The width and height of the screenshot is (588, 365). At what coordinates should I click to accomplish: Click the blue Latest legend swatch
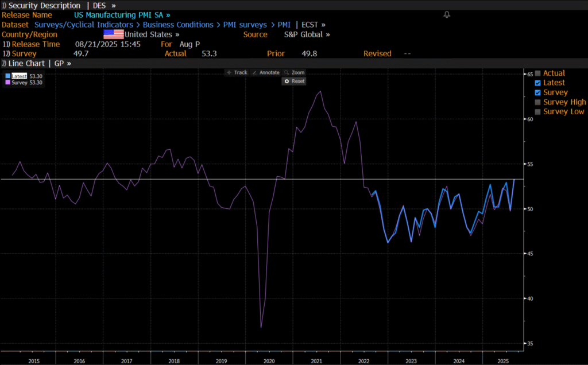7,76
